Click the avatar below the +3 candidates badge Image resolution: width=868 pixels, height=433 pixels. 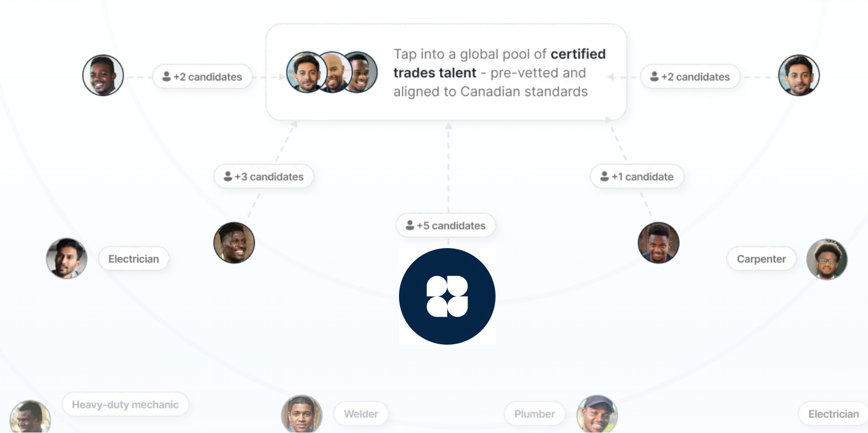pos(234,242)
